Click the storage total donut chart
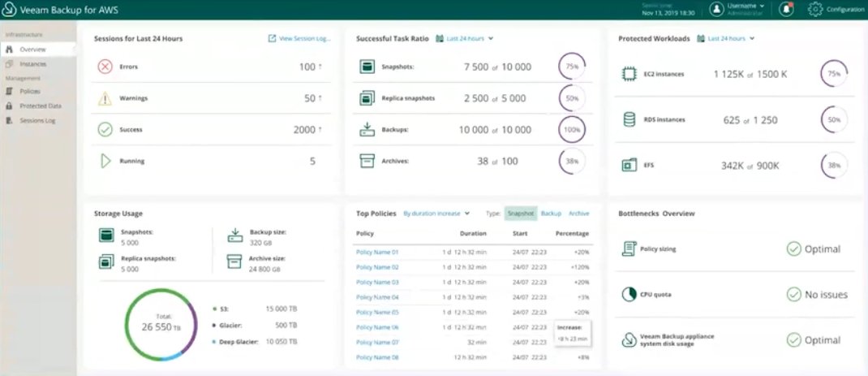Viewport: 868px width, 376px height. [x=161, y=324]
